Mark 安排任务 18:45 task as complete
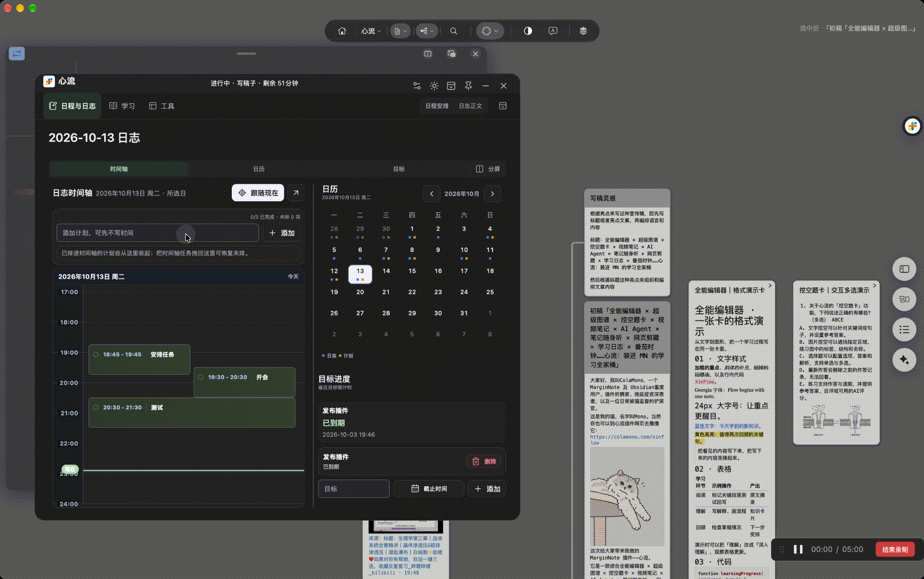This screenshot has width=924, height=579. (x=96, y=355)
